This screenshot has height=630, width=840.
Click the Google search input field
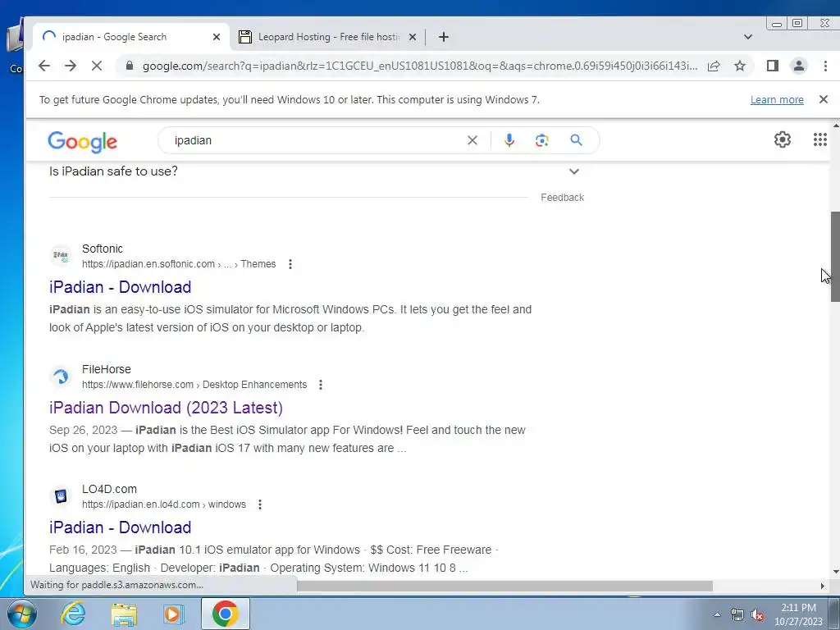(x=316, y=140)
